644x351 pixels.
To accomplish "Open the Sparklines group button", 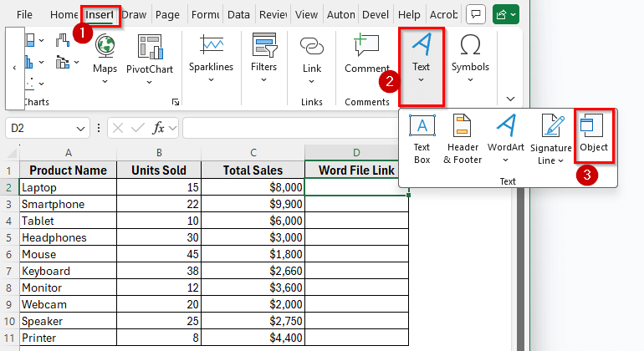I will [211, 58].
